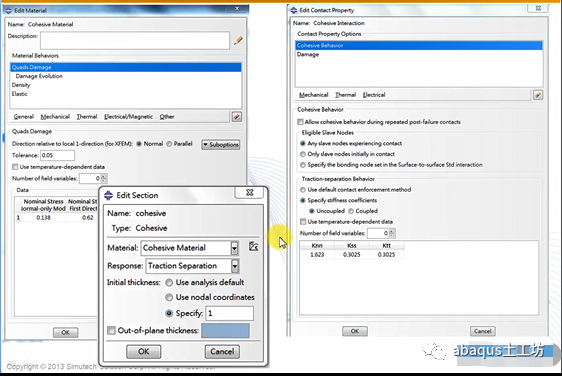Select the Normal direction radio button
Screen dimensions: 562x376
pyautogui.click(x=139, y=144)
